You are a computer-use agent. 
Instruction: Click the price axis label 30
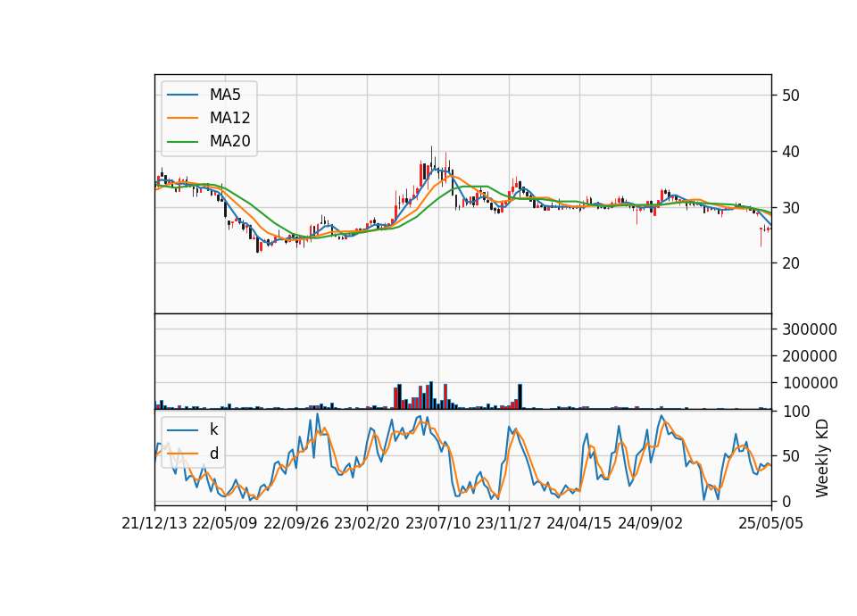coord(790,208)
